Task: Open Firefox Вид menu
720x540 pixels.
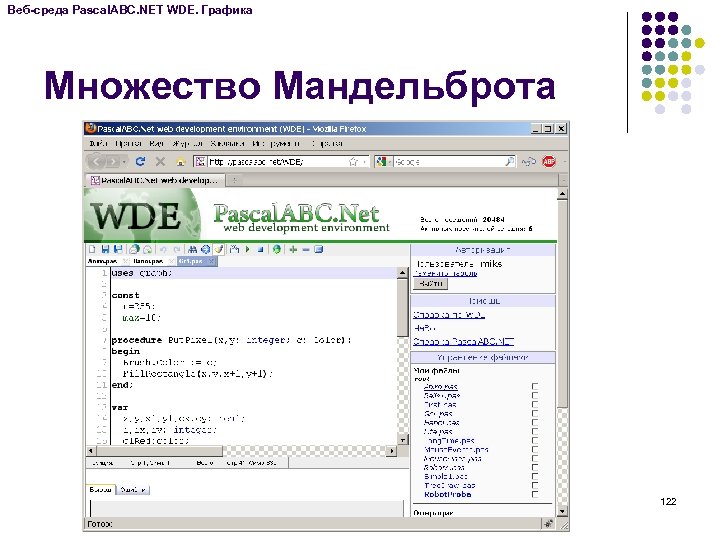Action: pyautogui.click(x=157, y=144)
